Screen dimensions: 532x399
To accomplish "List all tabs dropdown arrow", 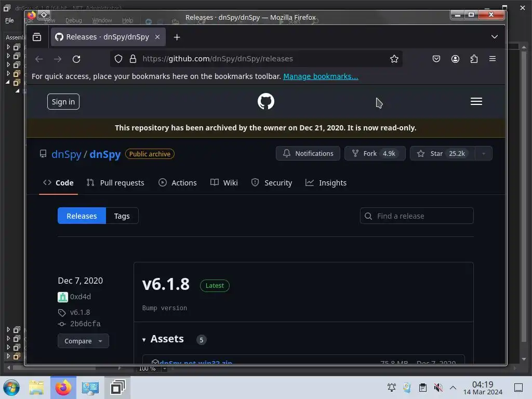I will (495, 37).
